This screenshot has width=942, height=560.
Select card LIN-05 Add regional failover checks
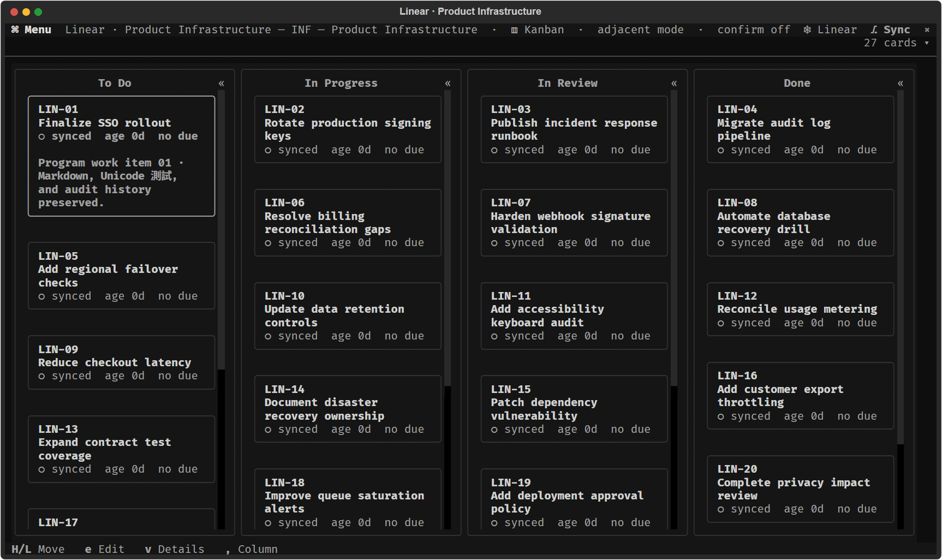pos(121,276)
